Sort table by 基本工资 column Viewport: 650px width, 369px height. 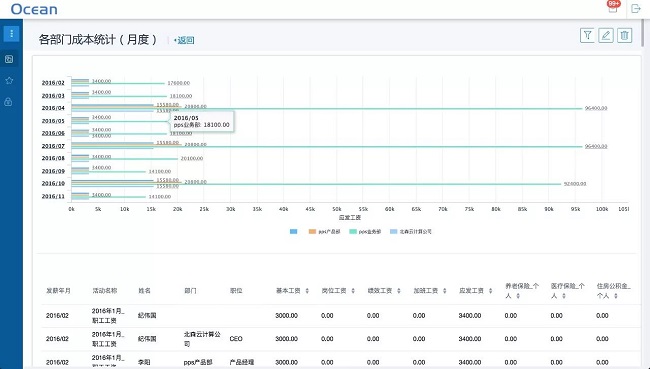307,291
